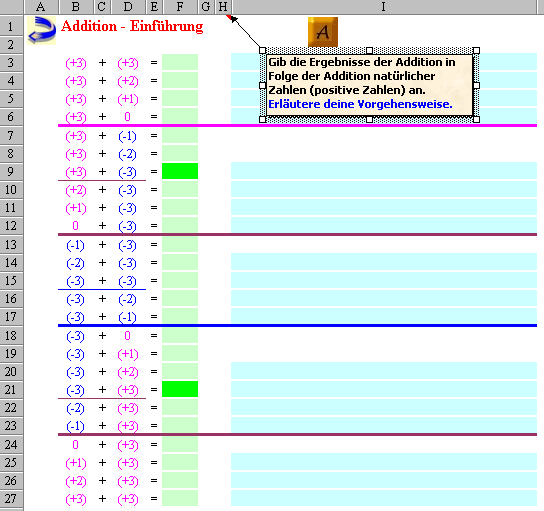This screenshot has height=511, width=544.
Task: Click first operand (+1) in row 25
Action: pyautogui.click(x=76, y=463)
